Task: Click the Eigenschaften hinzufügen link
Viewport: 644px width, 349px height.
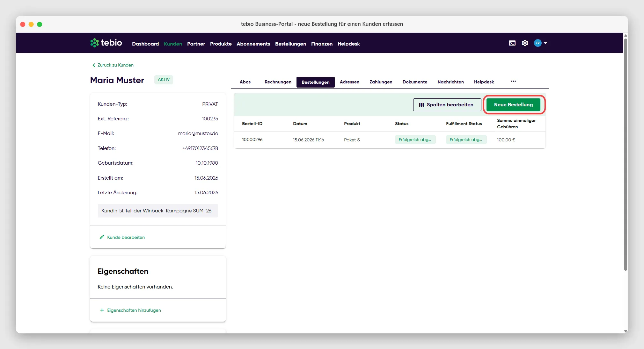Action: coord(134,310)
